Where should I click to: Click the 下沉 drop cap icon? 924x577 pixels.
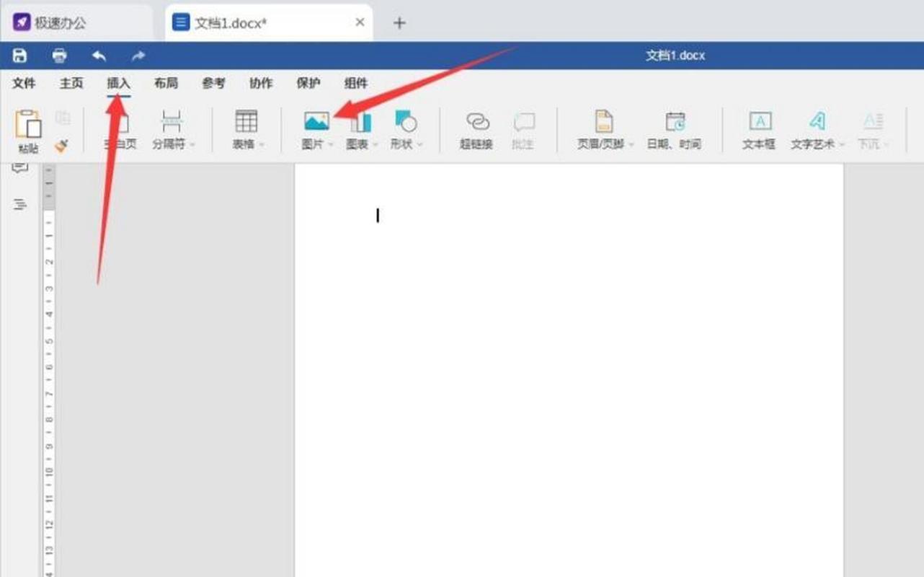pos(873,121)
